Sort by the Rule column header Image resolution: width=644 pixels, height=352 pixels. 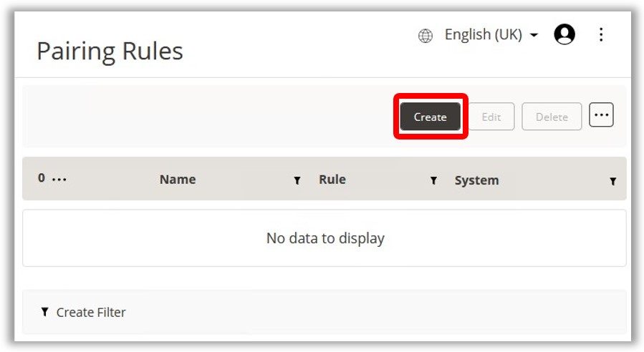click(332, 180)
